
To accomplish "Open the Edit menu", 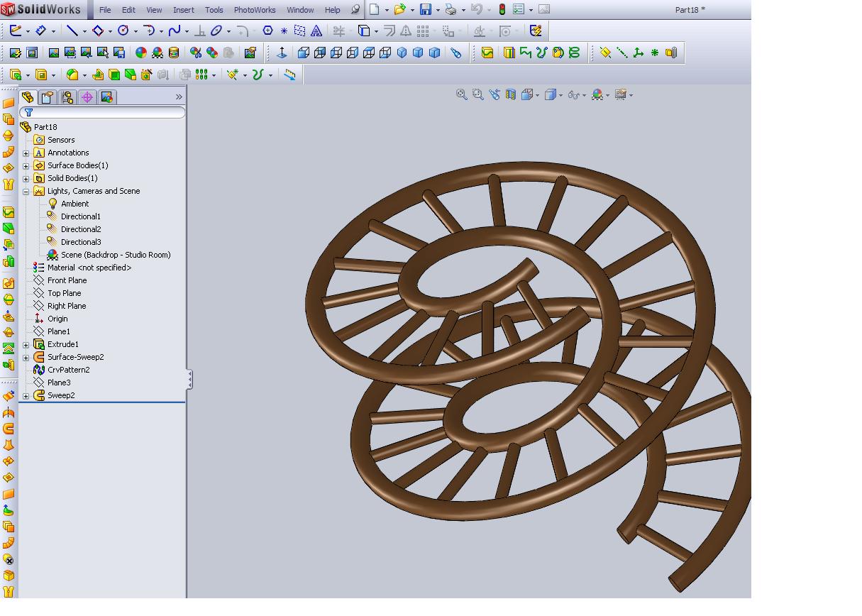I will (x=128, y=10).
